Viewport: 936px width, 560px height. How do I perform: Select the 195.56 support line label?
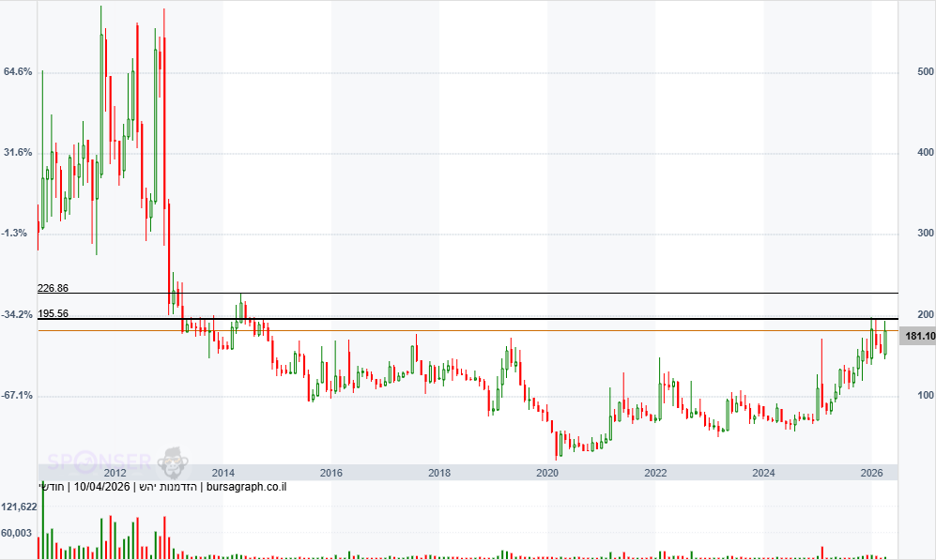53,313
